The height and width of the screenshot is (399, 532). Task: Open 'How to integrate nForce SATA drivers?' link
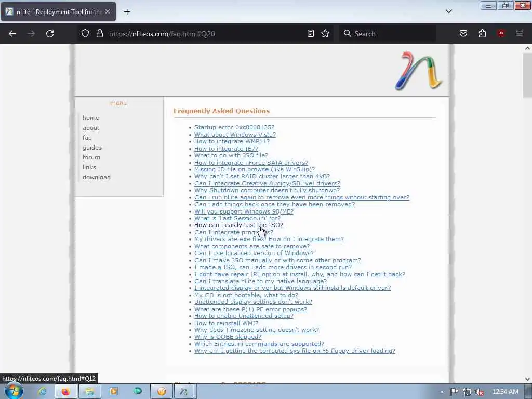click(x=251, y=163)
